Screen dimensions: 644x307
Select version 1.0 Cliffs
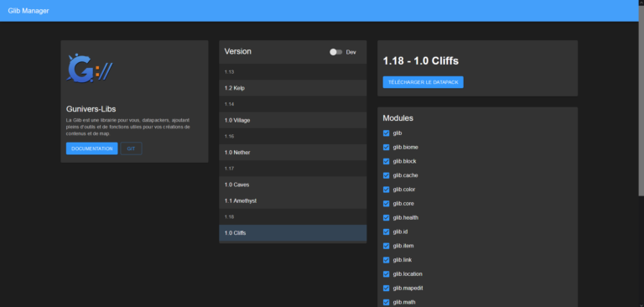(x=293, y=233)
